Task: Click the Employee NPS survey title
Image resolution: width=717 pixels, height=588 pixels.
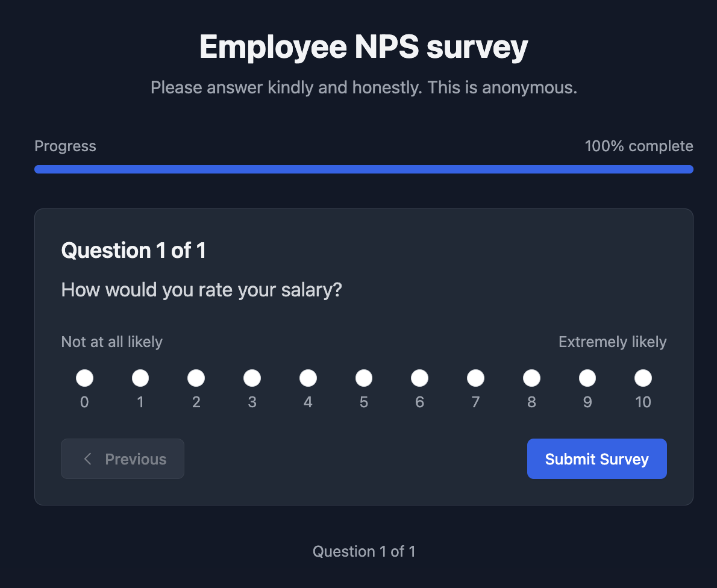Action: (363, 46)
